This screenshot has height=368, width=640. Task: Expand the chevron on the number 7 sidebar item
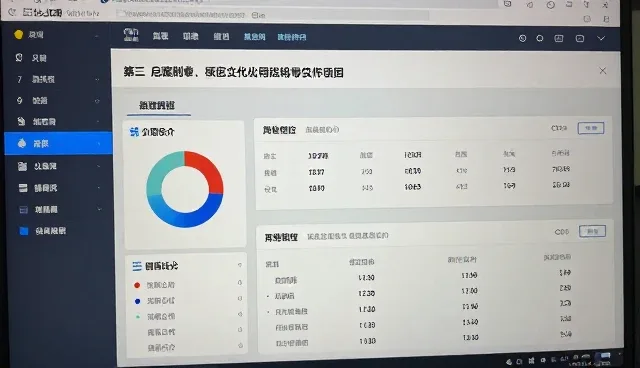click(97, 80)
